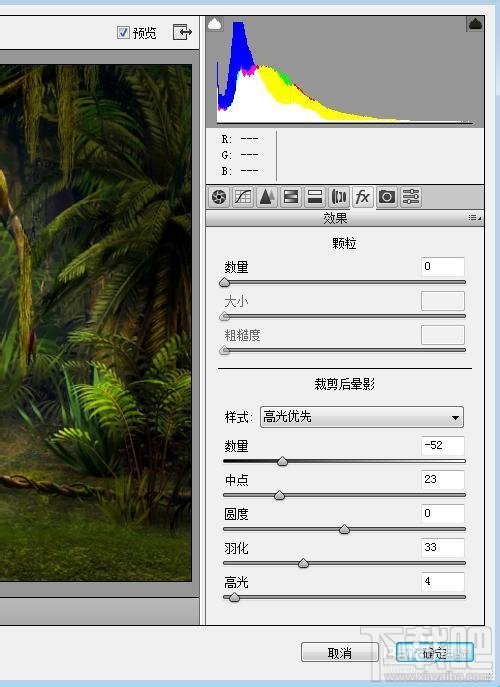Open the Split Toning panel icon
The height and width of the screenshot is (687, 500).
click(x=315, y=197)
